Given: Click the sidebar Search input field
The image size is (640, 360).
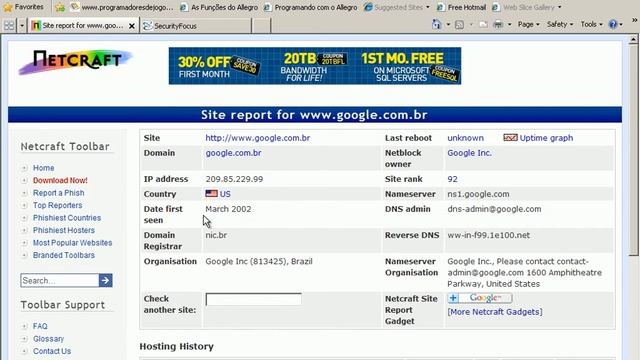Looking at the screenshot, I should click(60, 280).
